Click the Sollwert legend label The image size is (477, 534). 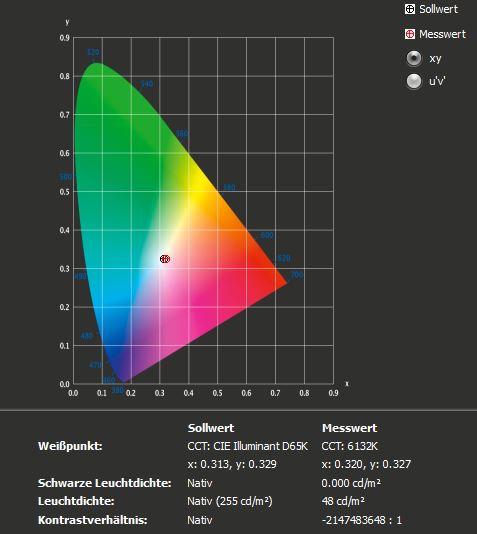(x=439, y=9)
